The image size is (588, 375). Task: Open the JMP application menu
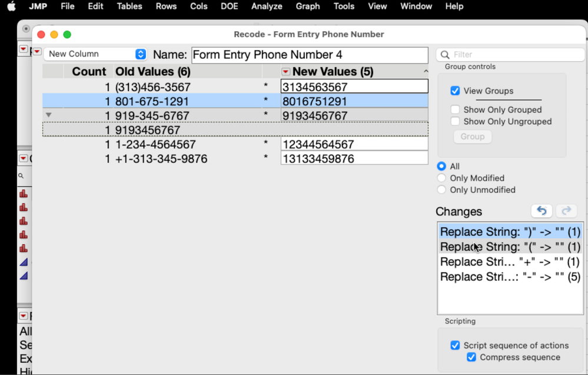[38, 6]
